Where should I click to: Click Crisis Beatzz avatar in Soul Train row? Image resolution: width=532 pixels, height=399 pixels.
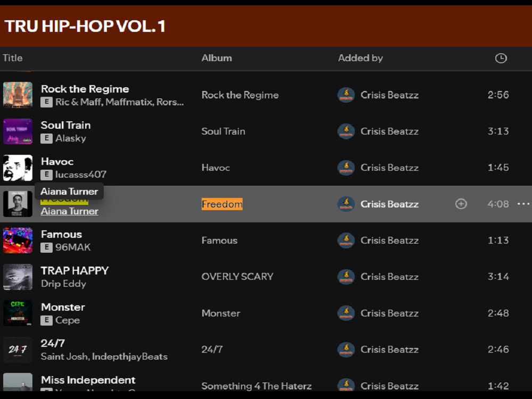346,131
